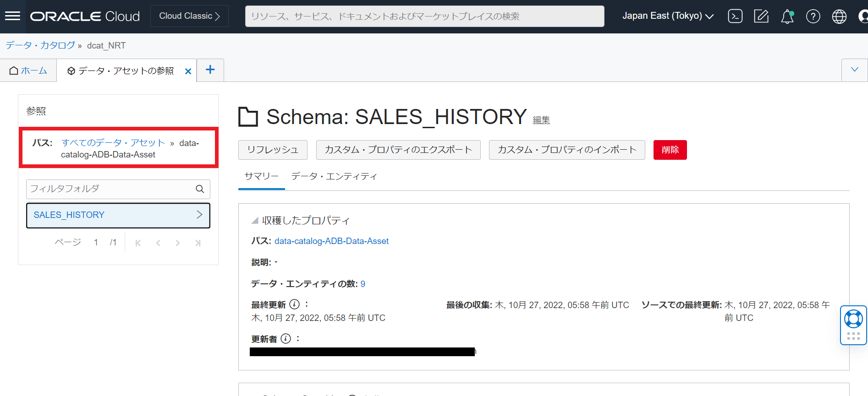Click the info icon next to 最終更新
This screenshot has width=868, height=396.
[x=295, y=304]
